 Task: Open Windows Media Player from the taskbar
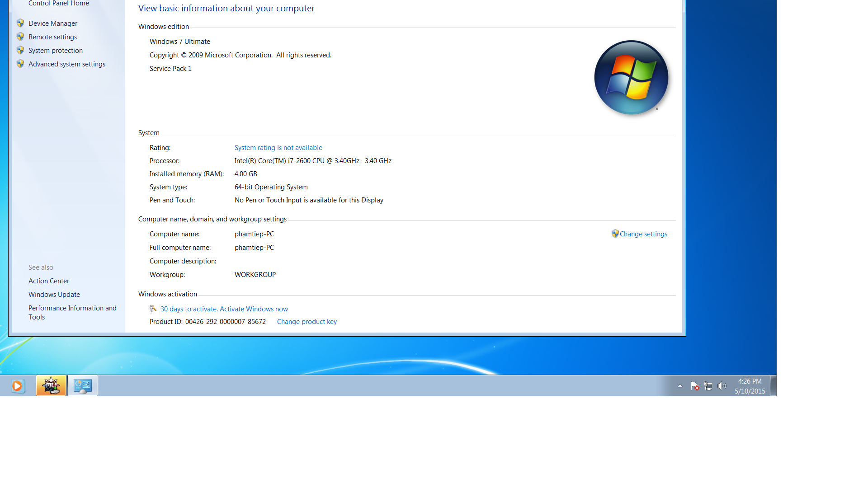[x=17, y=386]
